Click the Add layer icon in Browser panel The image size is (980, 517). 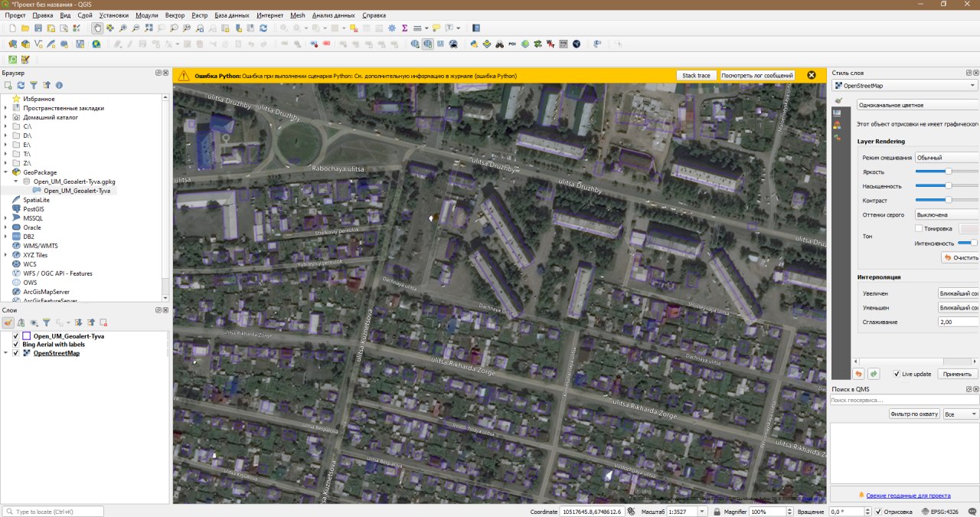[8, 85]
